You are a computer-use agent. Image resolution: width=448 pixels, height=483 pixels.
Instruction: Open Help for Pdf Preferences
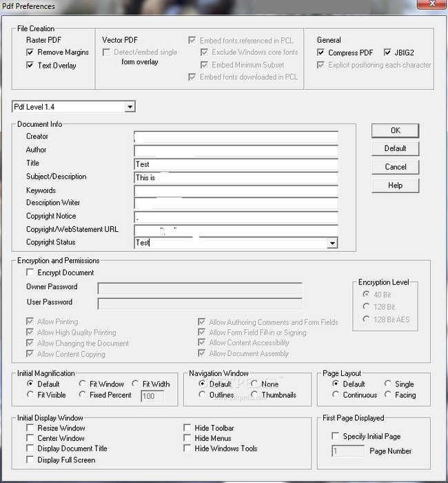click(395, 186)
